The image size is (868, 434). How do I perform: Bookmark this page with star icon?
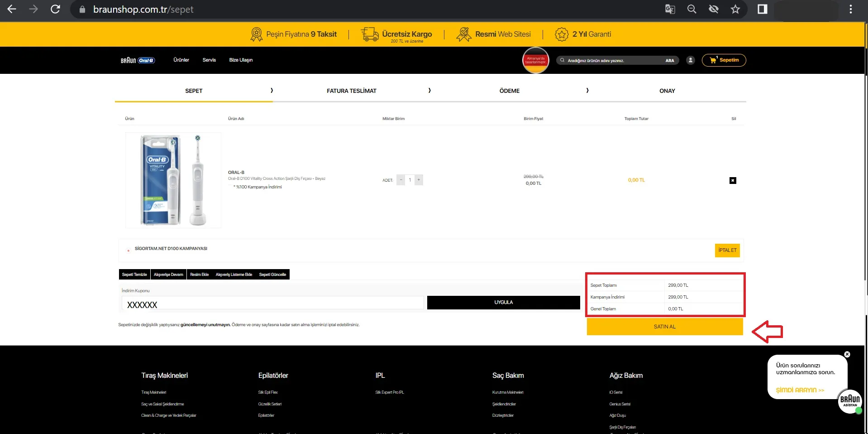[x=735, y=9]
